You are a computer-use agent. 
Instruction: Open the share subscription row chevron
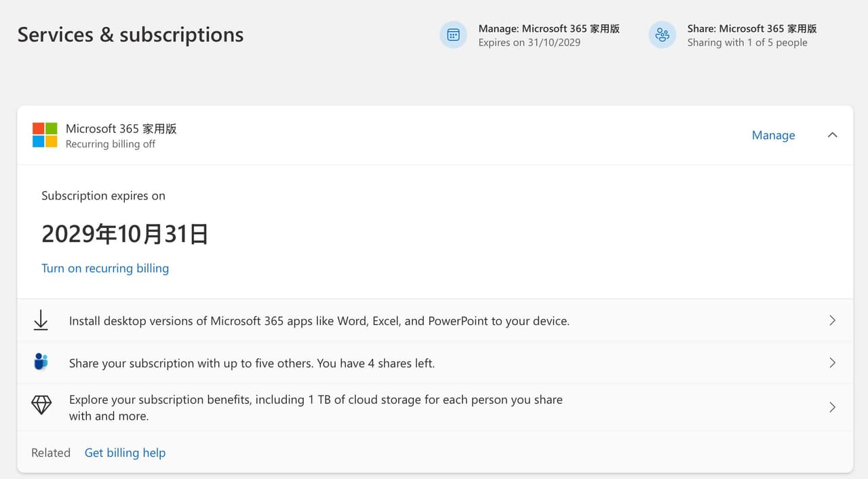(833, 363)
